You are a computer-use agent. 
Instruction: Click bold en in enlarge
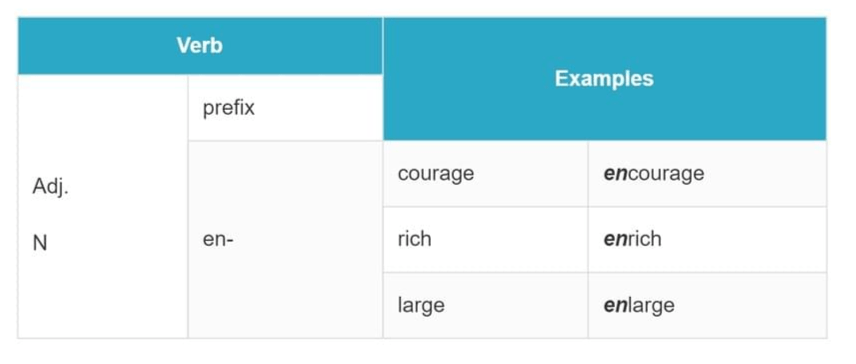(x=614, y=306)
